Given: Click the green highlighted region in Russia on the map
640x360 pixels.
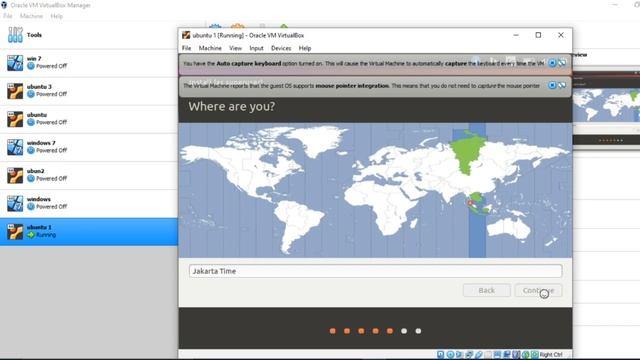Looking at the screenshot, I should point(468,155).
